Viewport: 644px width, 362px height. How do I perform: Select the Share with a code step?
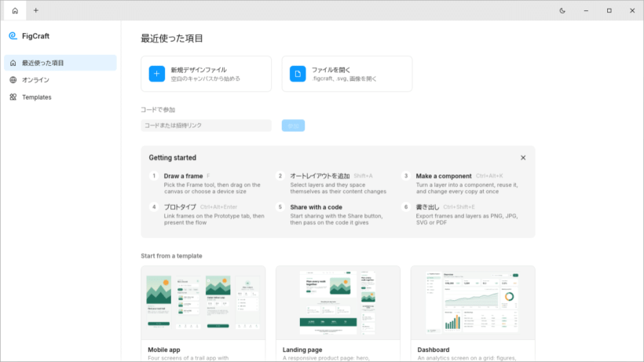(x=335, y=214)
